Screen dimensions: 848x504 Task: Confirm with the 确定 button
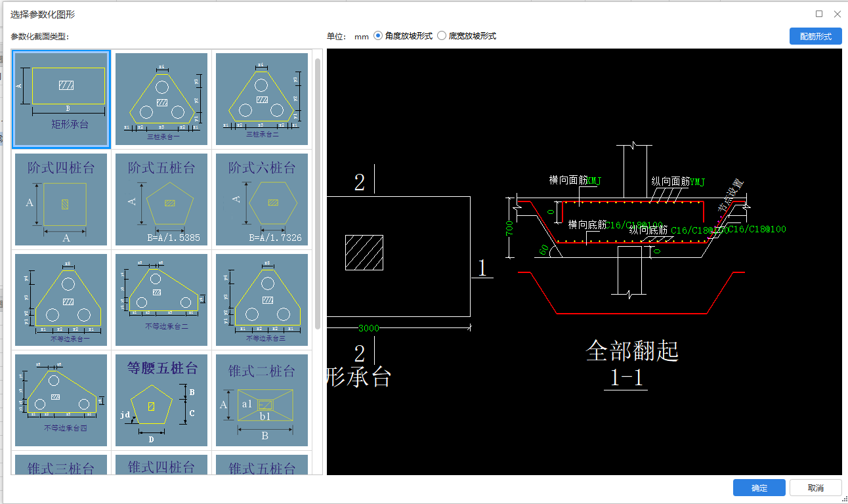pos(759,488)
